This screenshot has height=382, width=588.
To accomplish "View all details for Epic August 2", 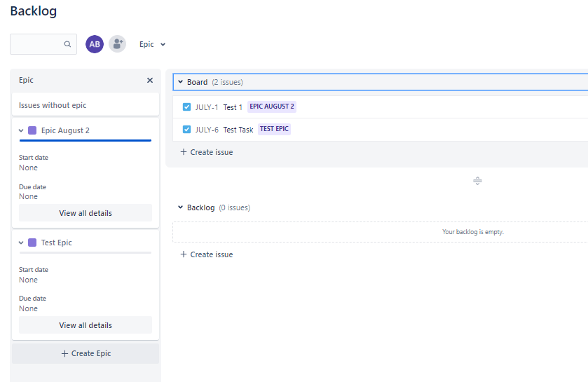I will [86, 213].
